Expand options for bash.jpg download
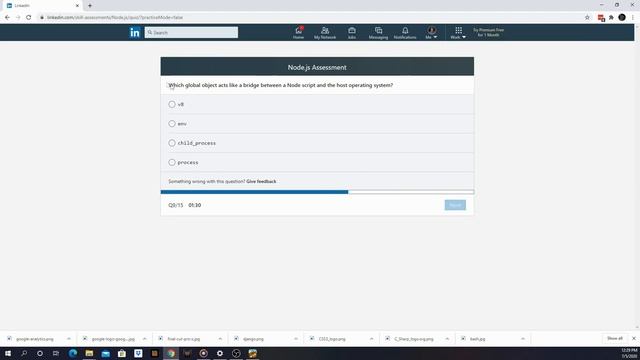The width and height of the screenshot is (640, 360). coord(523,339)
